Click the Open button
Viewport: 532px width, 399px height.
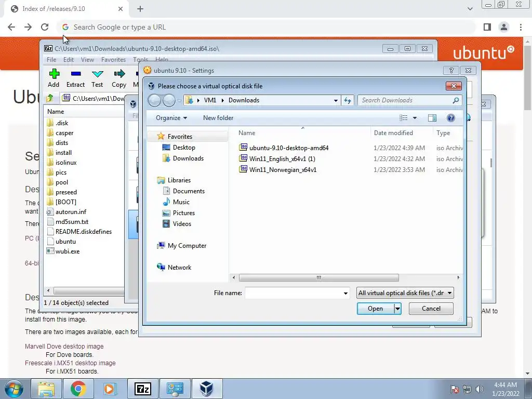[375, 309]
